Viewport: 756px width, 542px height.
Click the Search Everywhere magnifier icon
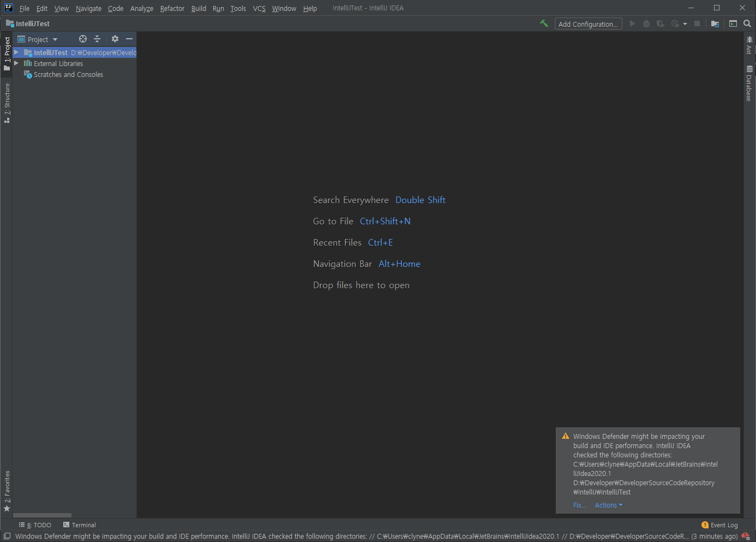[x=747, y=23]
